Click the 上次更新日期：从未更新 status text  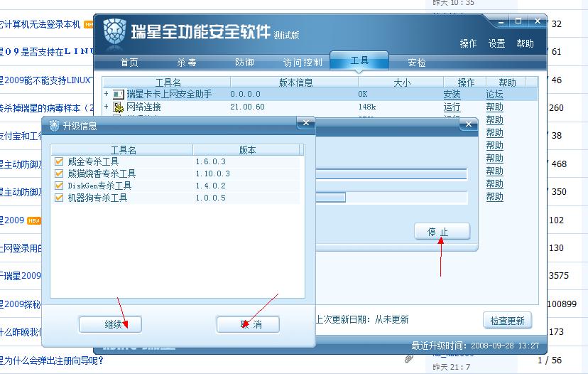tap(362, 319)
